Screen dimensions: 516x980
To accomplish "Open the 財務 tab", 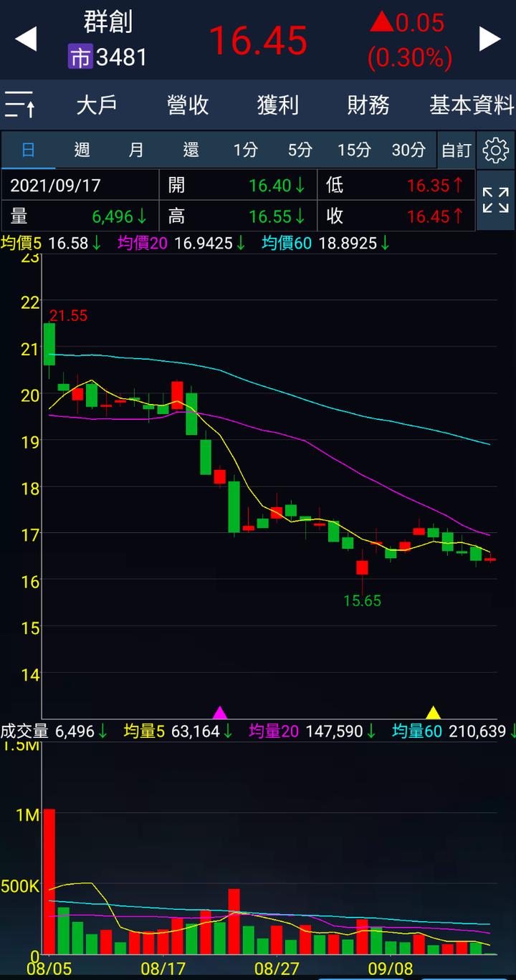I will (368, 105).
